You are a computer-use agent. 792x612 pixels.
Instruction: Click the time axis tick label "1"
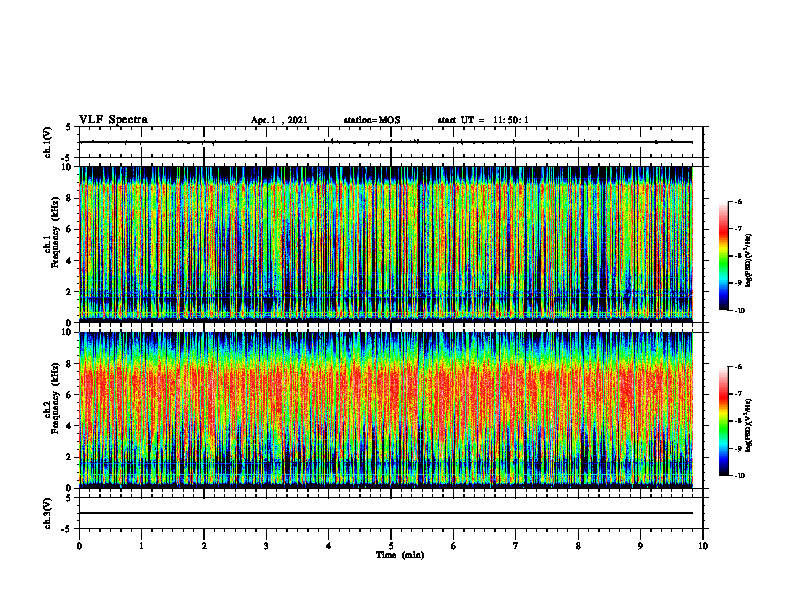[x=141, y=546]
